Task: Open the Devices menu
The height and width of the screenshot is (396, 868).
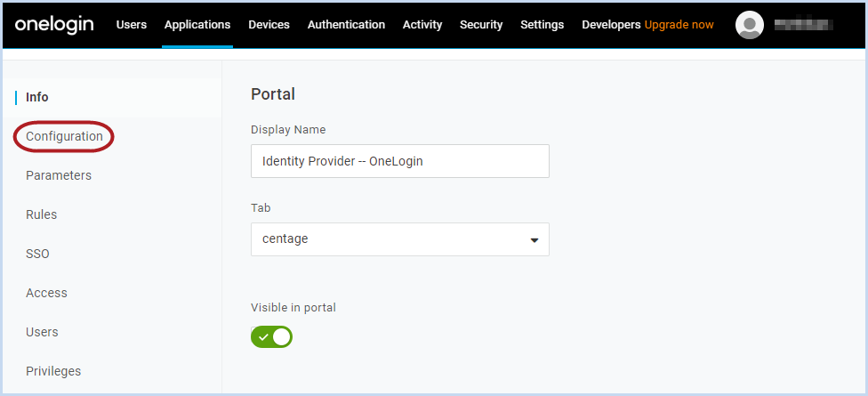Action: pyautogui.click(x=269, y=25)
